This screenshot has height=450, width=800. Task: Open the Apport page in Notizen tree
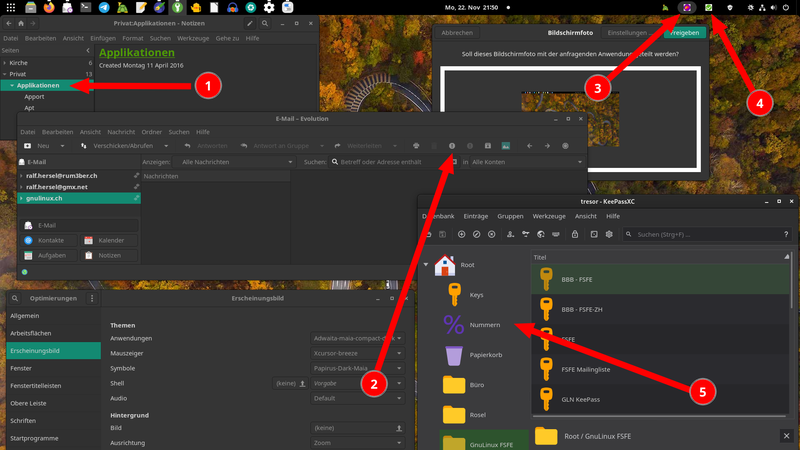(x=34, y=96)
